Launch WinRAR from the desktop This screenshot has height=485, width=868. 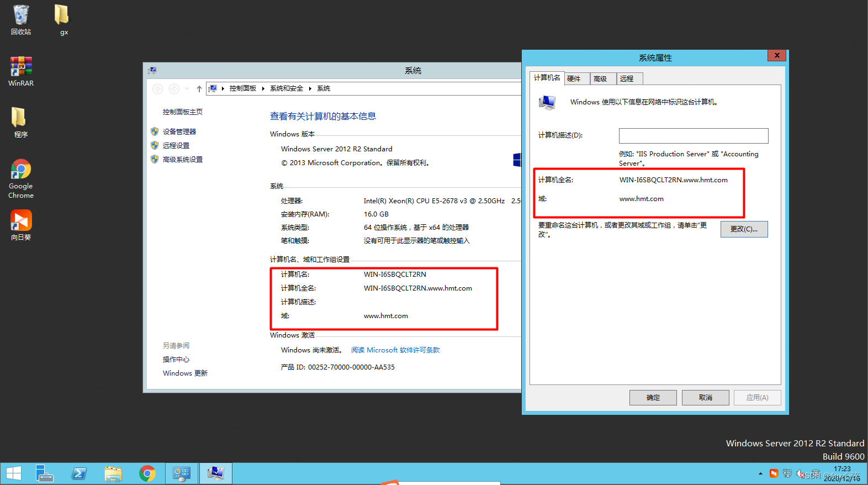21,71
